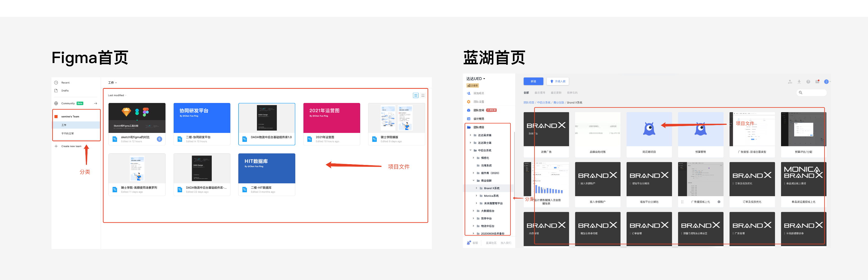Expand the Monica系统 folder arrow
Screen dimensions: 868x280
(x=477, y=196)
